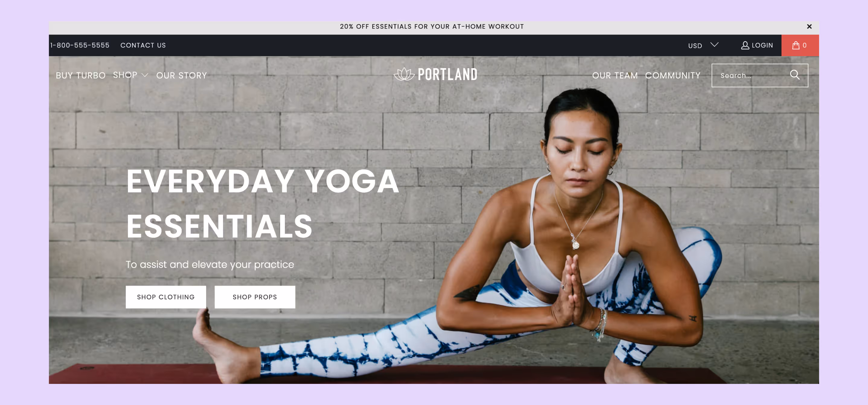Click the Shop Clothing button

(x=166, y=297)
